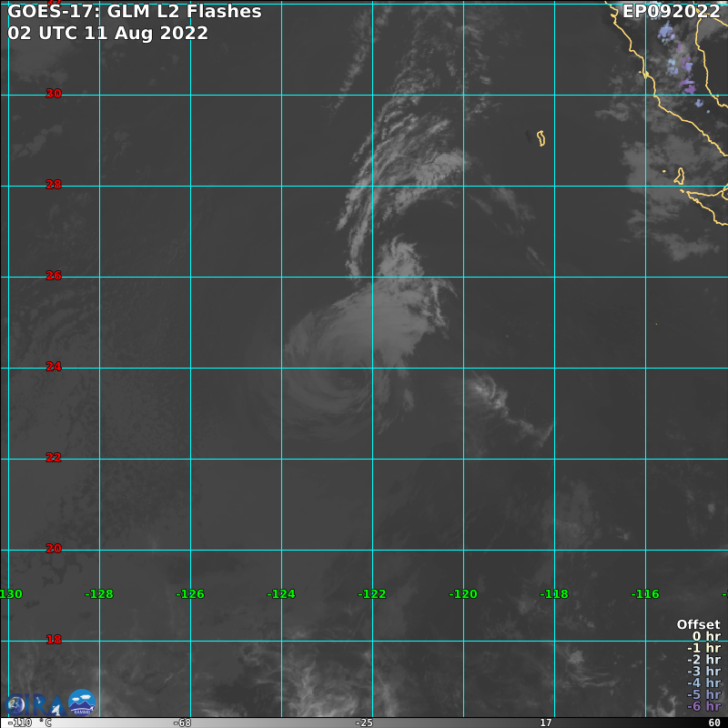Click the round RAMMB logo
This screenshot has height=728, width=728.
point(82,703)
